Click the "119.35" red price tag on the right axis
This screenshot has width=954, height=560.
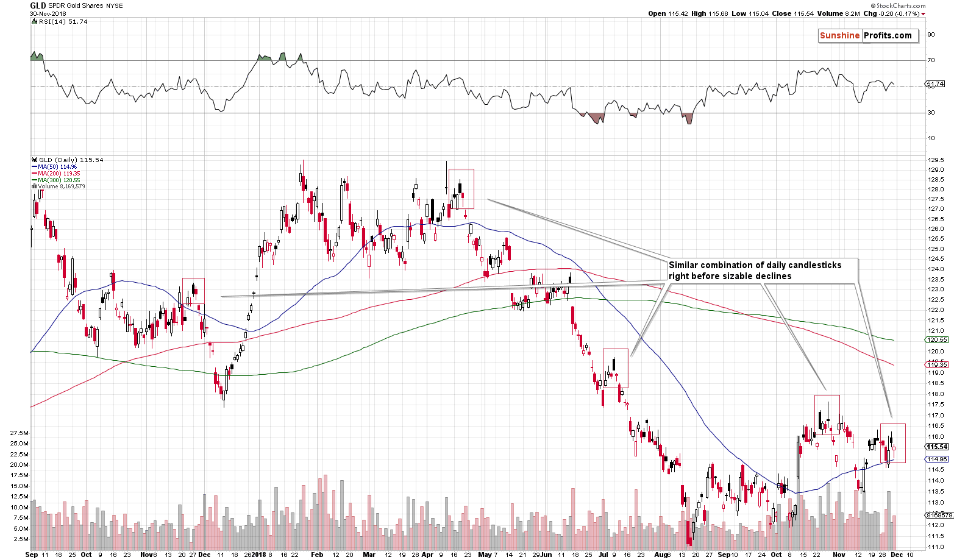(x=936, y=365)
